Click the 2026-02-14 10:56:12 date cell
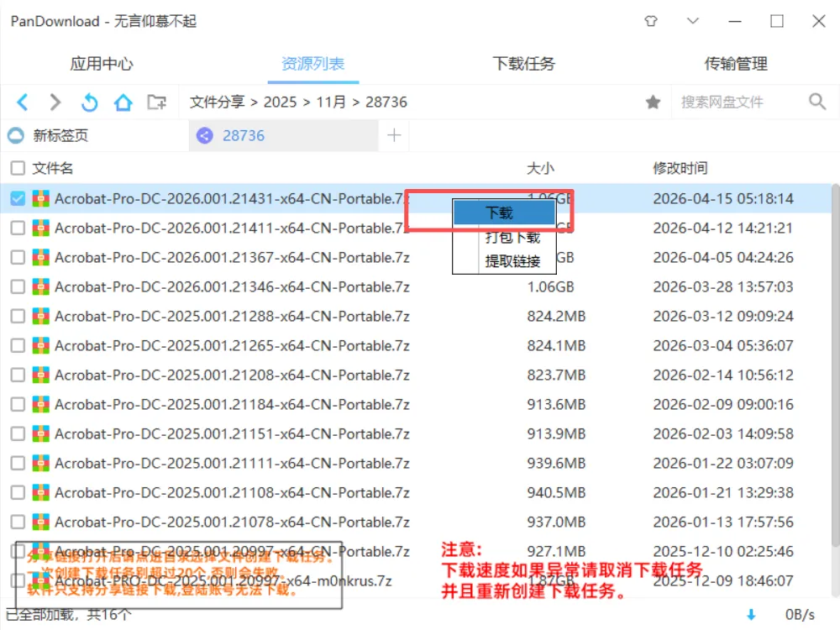 [723, 375]
